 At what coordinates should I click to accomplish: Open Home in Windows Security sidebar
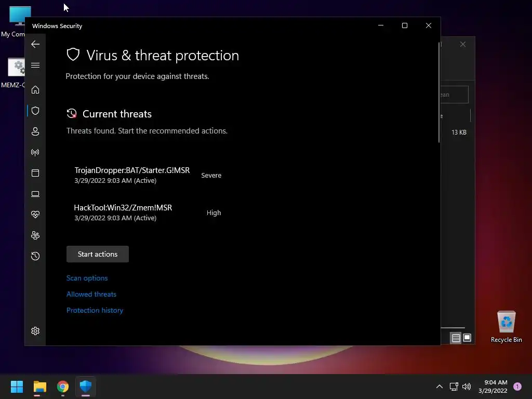point(35,89)
